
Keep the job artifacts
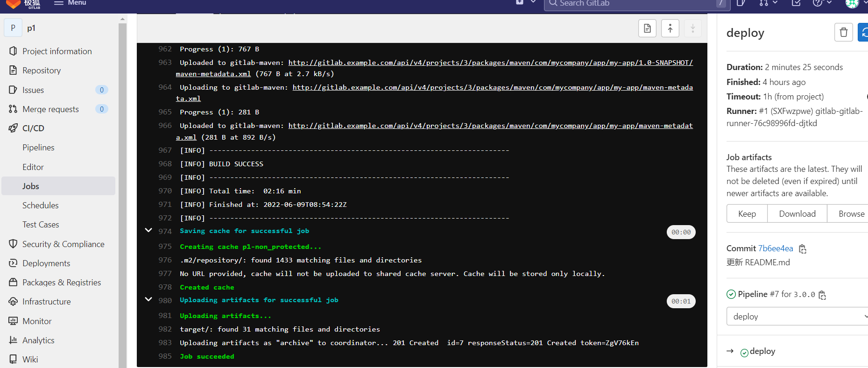pos(747,213)
